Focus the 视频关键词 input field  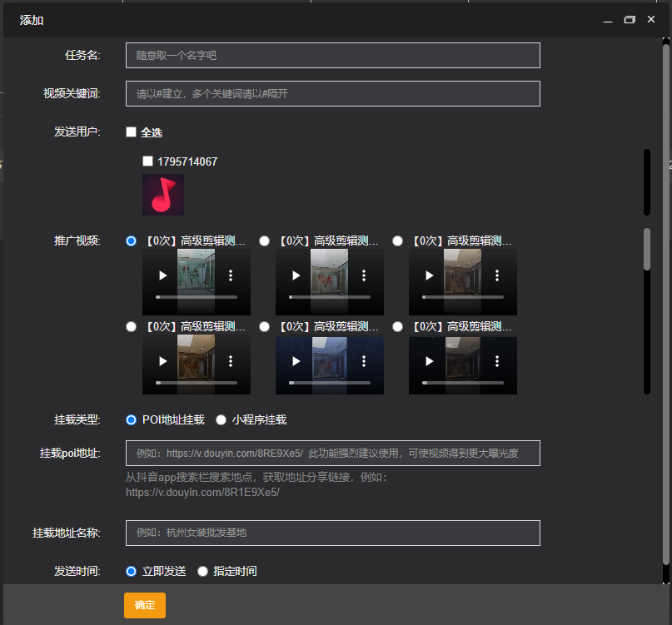pos(333,93)
